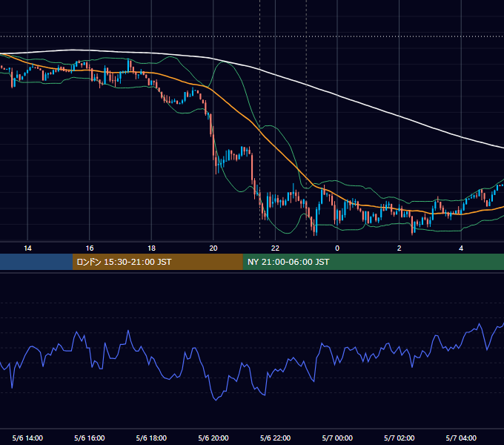Click the time axis label 2
This screenshot has height=445, width=504.
click(x=399, y=248)
